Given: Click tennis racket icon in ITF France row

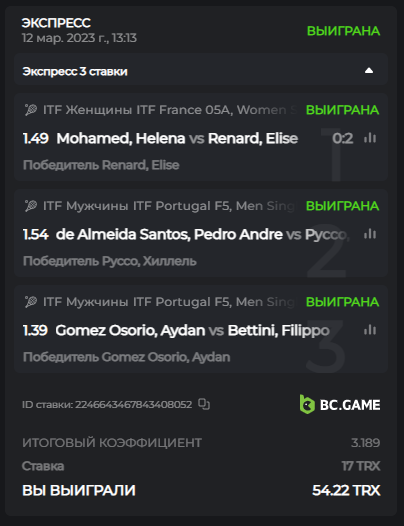Looking at the screenshot, I should (31, 110).
